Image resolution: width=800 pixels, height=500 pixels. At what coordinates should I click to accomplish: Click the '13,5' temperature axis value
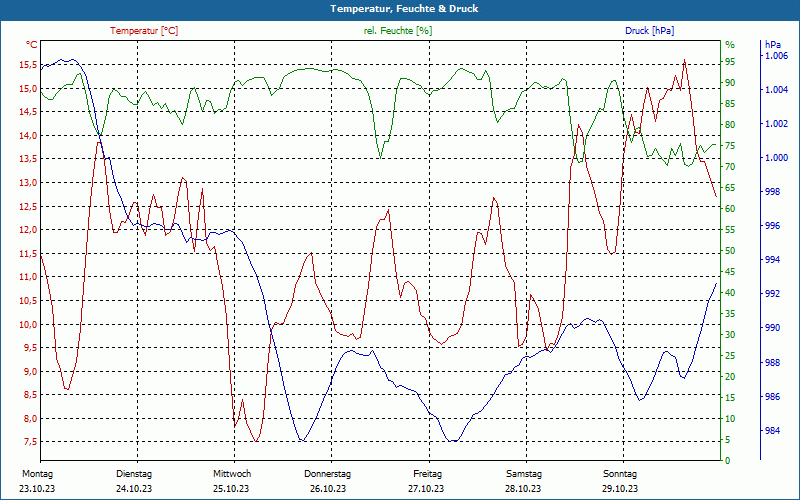pos(28,159)
